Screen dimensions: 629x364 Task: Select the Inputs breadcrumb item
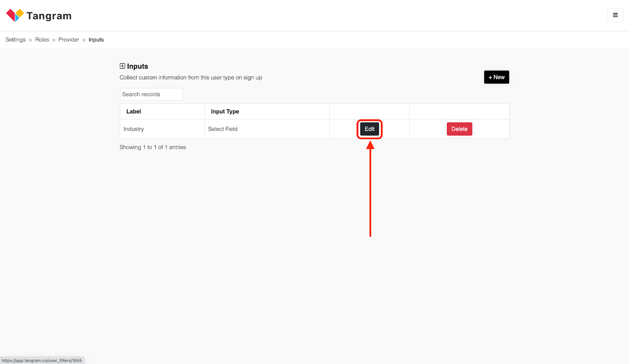click(96, 40)
